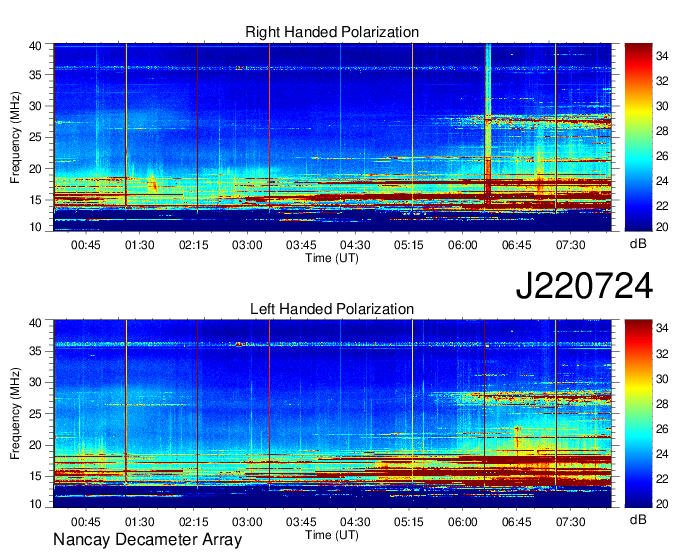Click 20 dB value on Right Handed colorbar
Viewport: 680px width, 552px height.
662,227
